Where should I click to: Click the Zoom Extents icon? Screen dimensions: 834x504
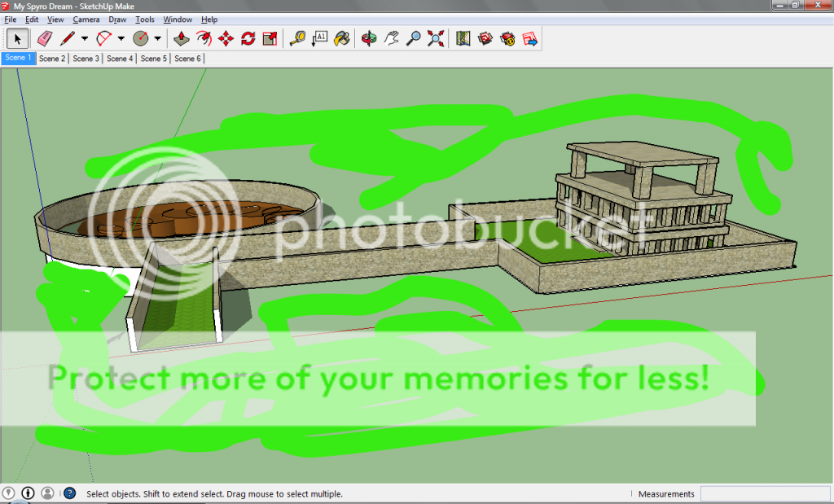(x=437, y=38)
